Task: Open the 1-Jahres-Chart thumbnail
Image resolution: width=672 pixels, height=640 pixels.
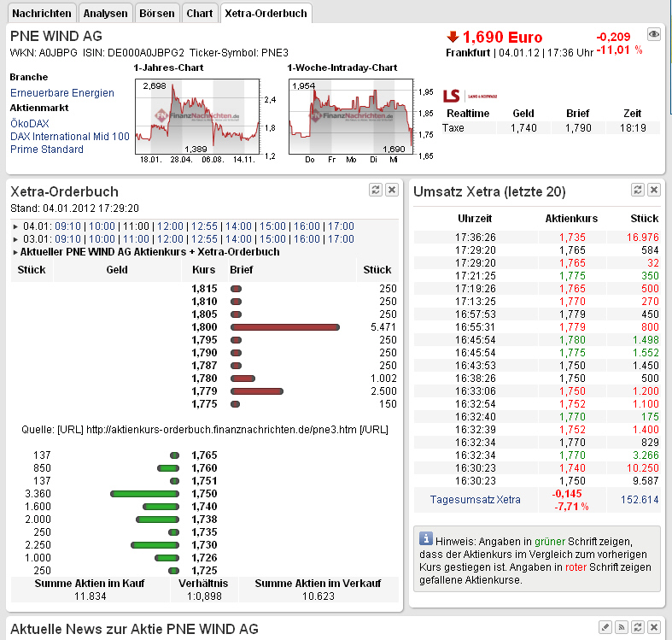Action: point(197,116)
